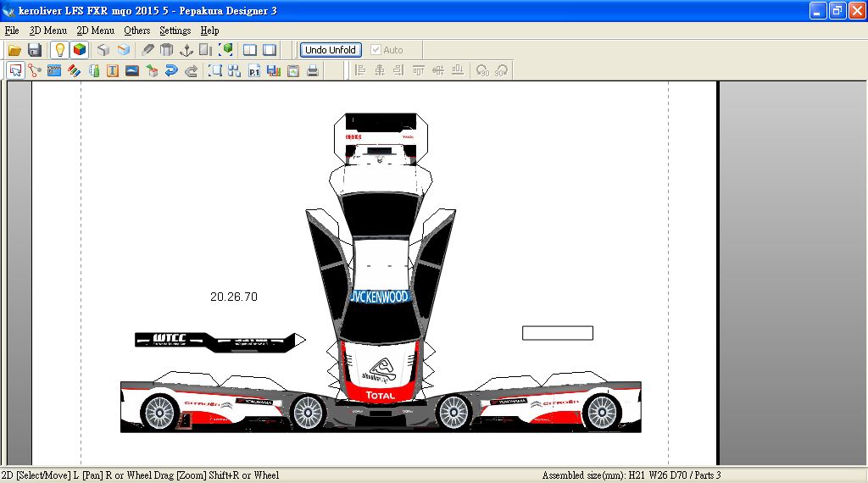868x483 pixels.
Task: Open the Settings menu
Action: [175, 31]
